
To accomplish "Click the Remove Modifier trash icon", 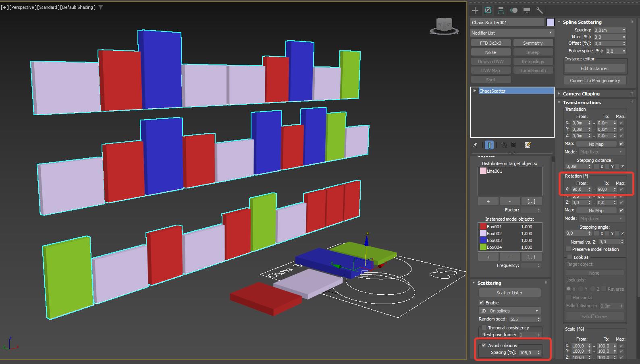I will point(513,145).
